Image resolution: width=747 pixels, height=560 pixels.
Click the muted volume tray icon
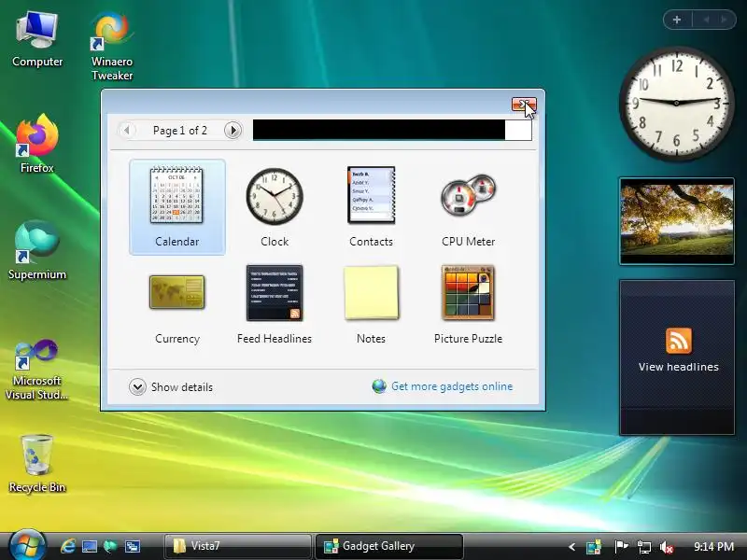[667, 548]
